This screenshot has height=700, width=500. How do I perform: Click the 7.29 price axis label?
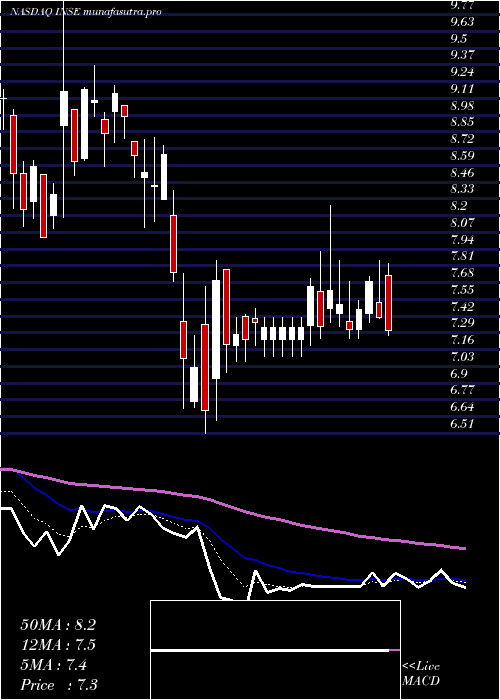click(462, 323)
